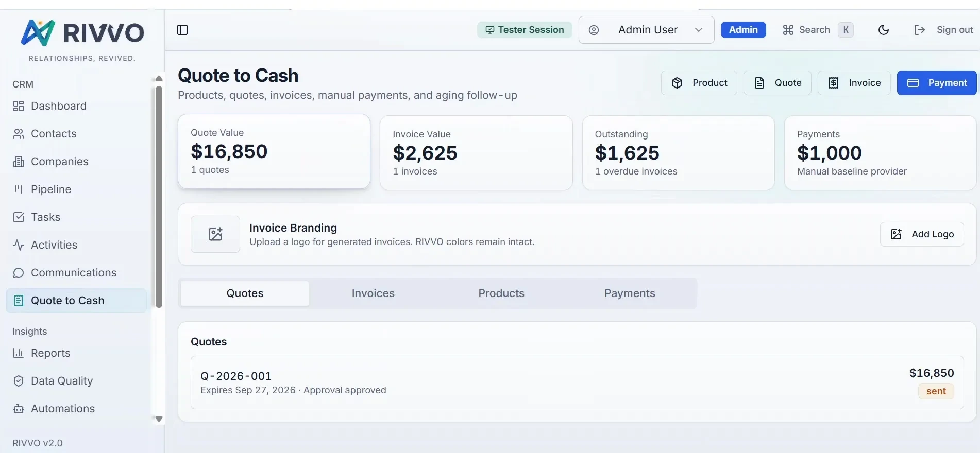Viewport: 980px width, 453px height.
Task: Open Pipeline in the sidebar
Action: click(76, 189)
